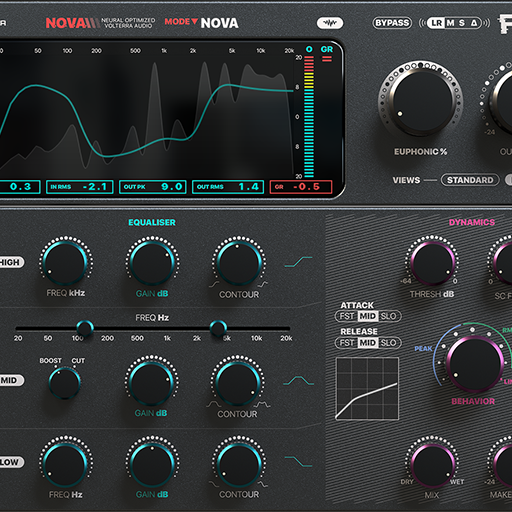The width and height of the screenshot is (512, 512).
Task: Select M mid channel mode
Action: [x=450, y=23]
